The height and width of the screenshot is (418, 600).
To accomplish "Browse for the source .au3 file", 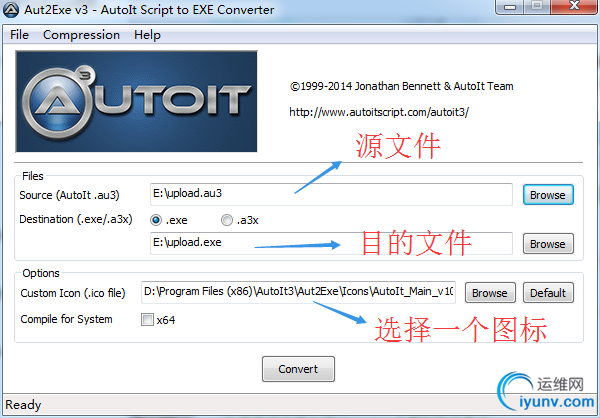I will [x=548, y=195].
